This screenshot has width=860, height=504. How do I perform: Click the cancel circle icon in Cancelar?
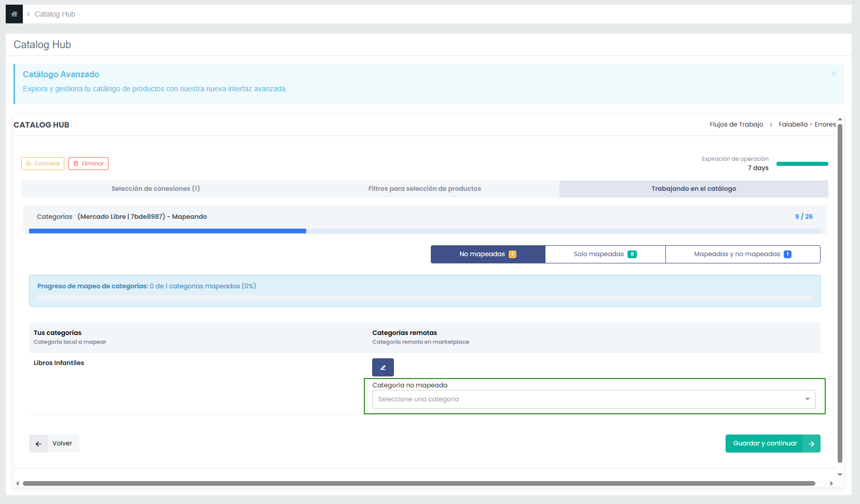click(29, 164)
